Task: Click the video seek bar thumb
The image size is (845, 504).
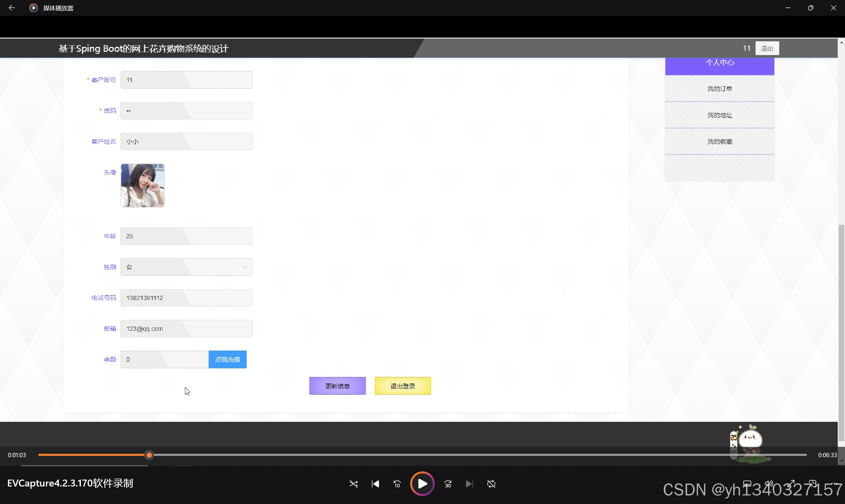Action: click(149, 455)
